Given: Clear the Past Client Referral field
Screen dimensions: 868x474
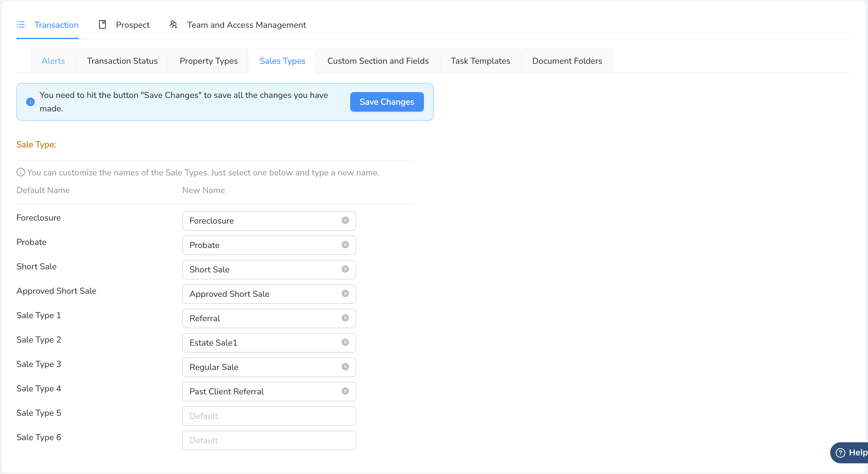Looking at the screenshot, I should (x=345, y=391).
